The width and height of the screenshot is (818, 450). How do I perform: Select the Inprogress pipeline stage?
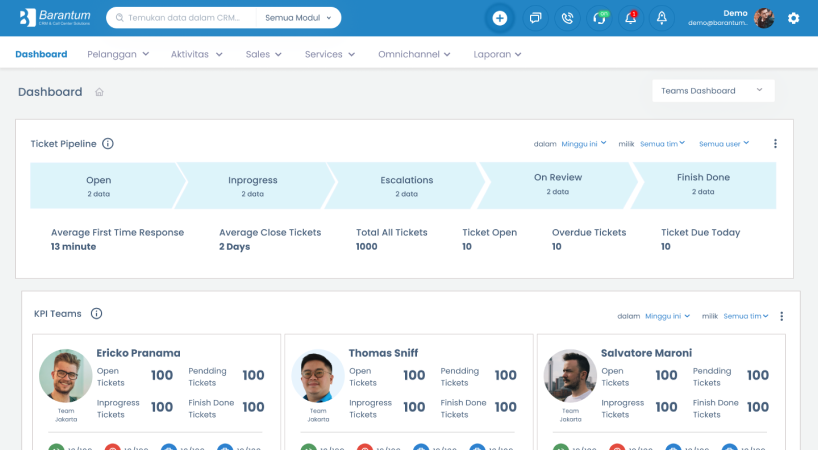253,186
